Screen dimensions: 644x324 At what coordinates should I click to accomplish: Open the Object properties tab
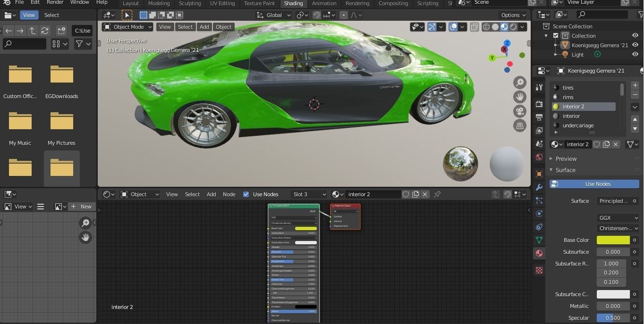(539, 174)
